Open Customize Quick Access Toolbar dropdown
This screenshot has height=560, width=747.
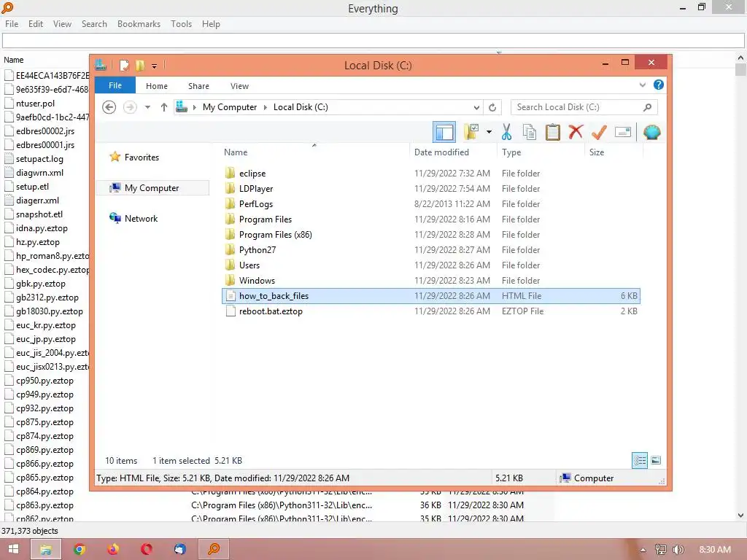pos(155,66)
